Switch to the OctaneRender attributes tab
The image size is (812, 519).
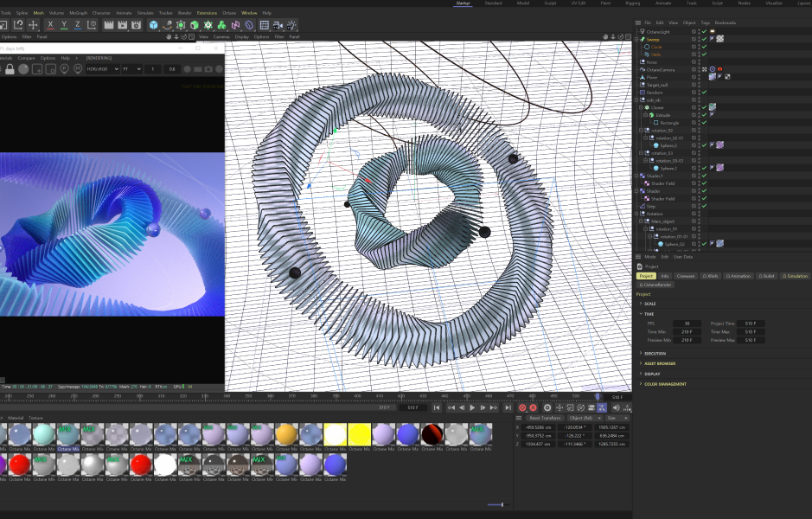click(655, 285)
